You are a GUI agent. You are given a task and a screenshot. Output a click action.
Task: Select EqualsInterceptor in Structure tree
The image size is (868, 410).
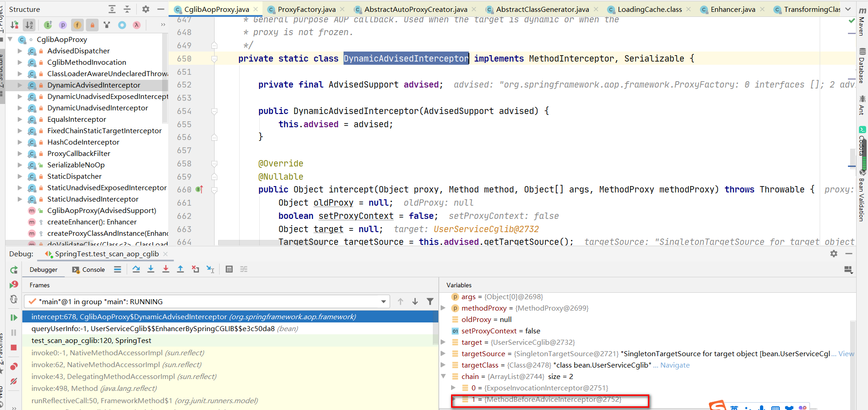(77, 119)
